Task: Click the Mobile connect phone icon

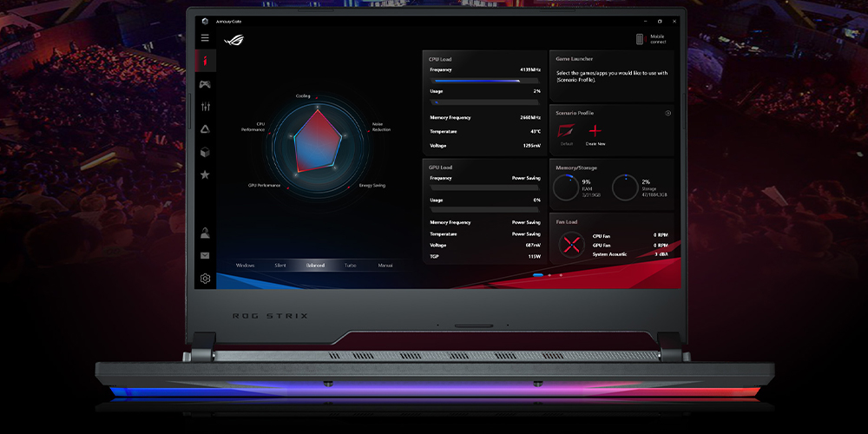Action: [640, 39]
